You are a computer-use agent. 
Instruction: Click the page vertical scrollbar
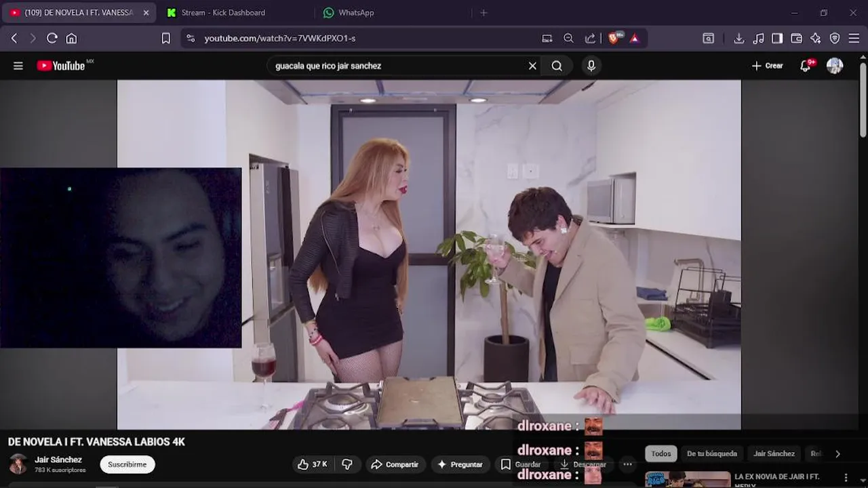863,100
